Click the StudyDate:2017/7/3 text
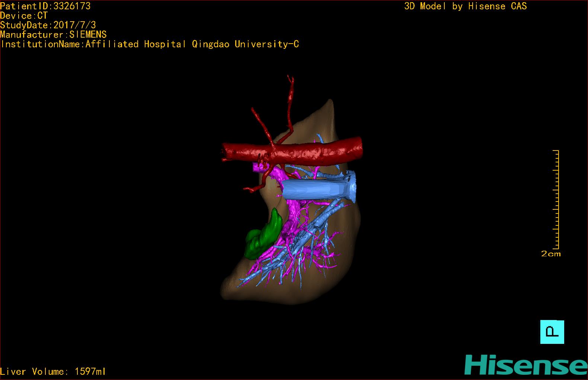The height and width of the screenshot is (380, 588). coord(48,25)
